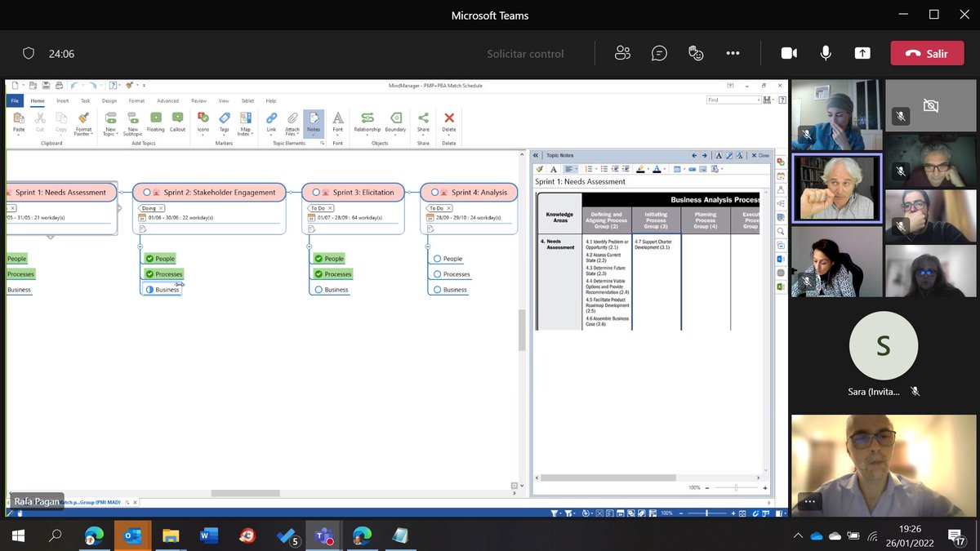Mark Processes under Sprint 4 done

(x=438, y=274)
